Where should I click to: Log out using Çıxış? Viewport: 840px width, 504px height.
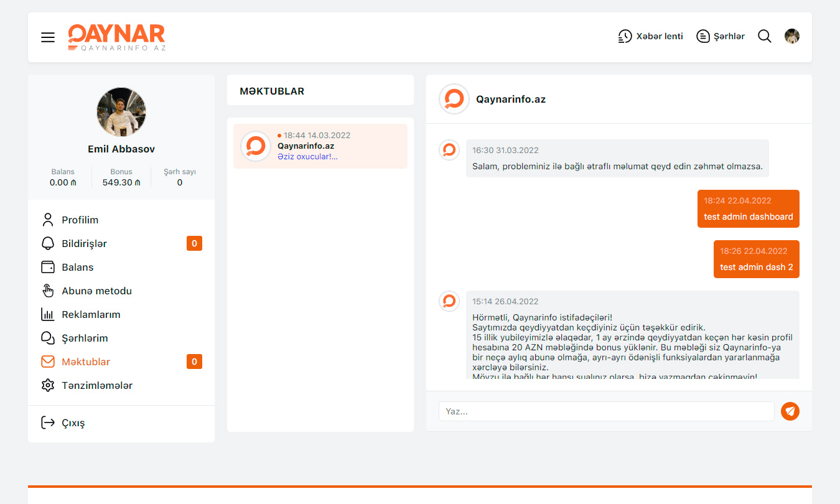point(73,422)
